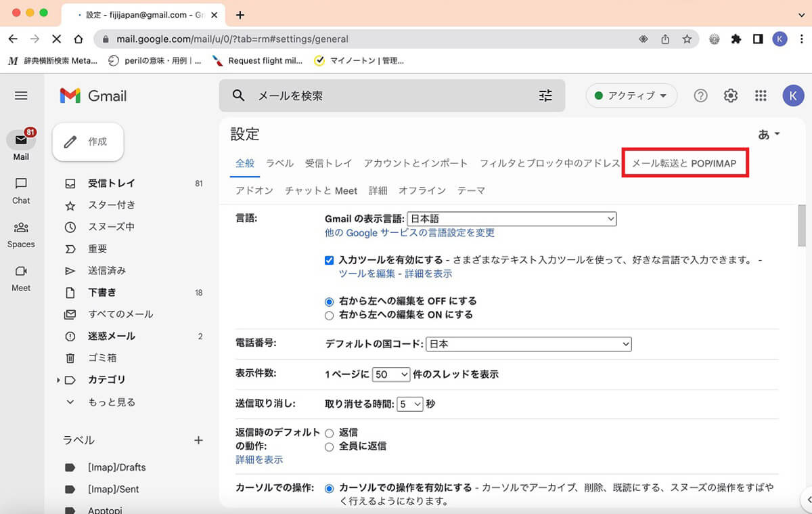Open the Request flight mil... bookmark
812x514 pixels.
[257, 60]
